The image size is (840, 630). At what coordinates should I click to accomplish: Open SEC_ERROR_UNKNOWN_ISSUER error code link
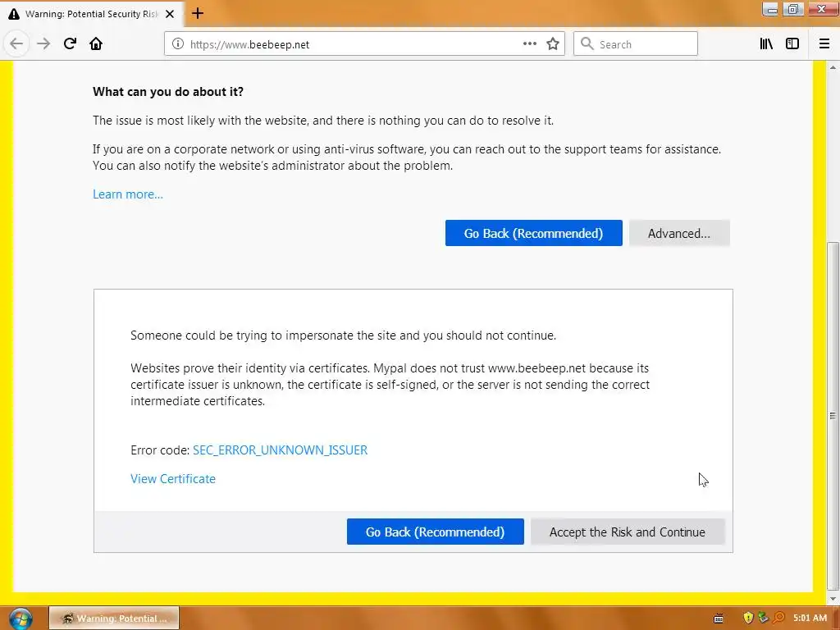[281, 450]
